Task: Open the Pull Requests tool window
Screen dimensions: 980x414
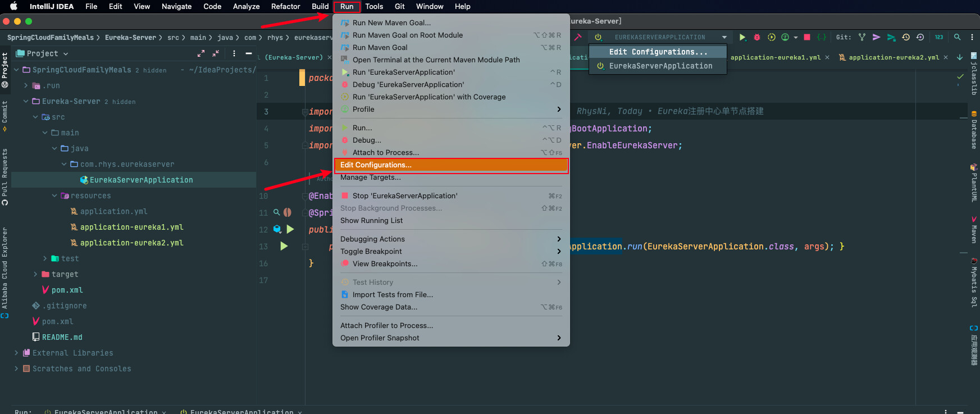Action: 4,177
